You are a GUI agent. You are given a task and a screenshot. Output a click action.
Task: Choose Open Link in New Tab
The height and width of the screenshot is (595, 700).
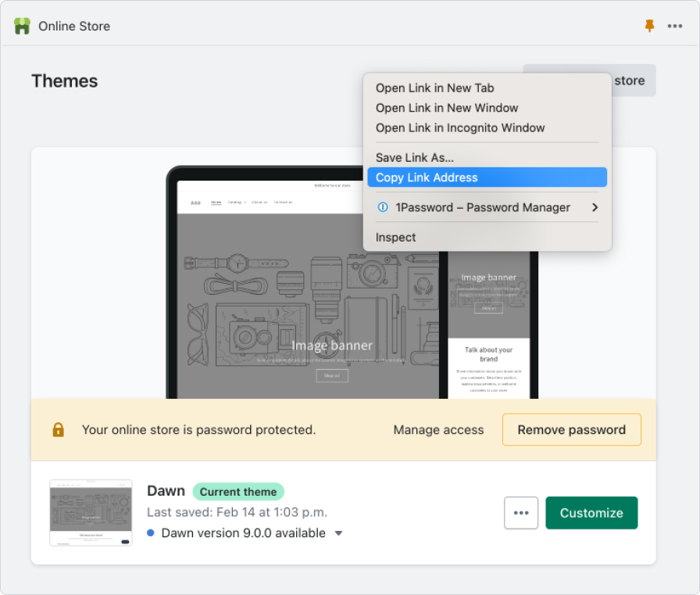[x=487, y=88]
